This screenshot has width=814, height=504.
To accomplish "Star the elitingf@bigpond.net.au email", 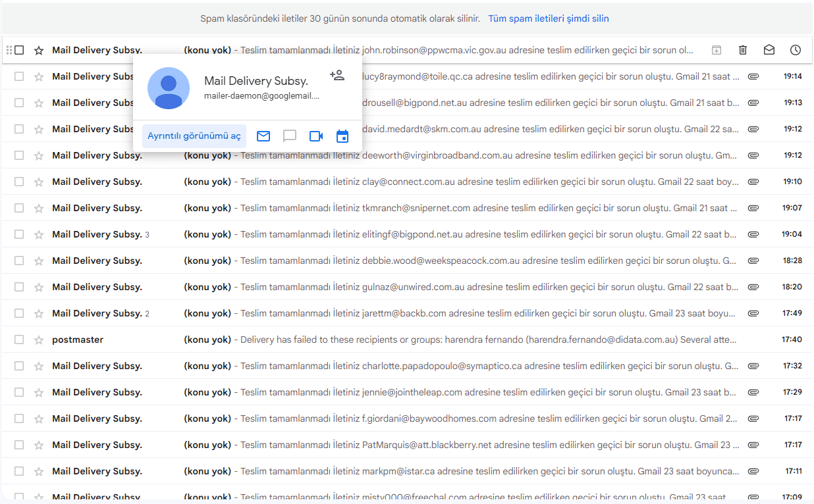I will [x=39, y=234].
